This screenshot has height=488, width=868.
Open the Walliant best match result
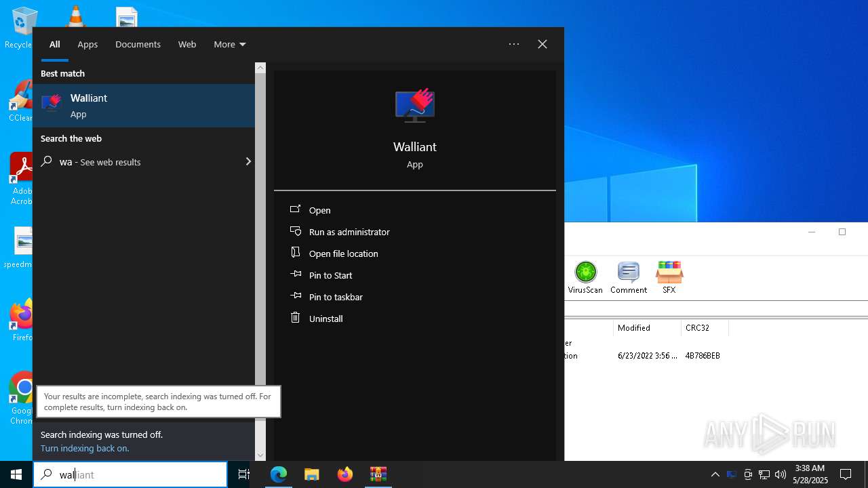click(144, 105)
